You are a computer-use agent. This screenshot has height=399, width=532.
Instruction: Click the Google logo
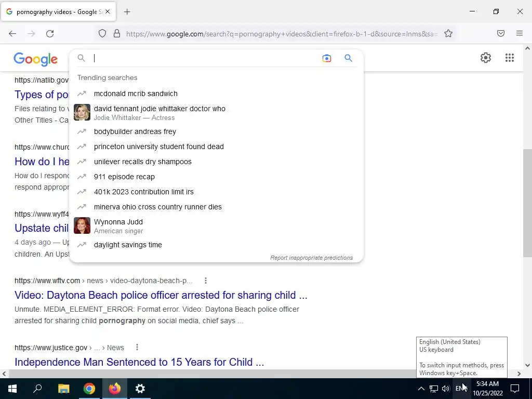(36, 59)
